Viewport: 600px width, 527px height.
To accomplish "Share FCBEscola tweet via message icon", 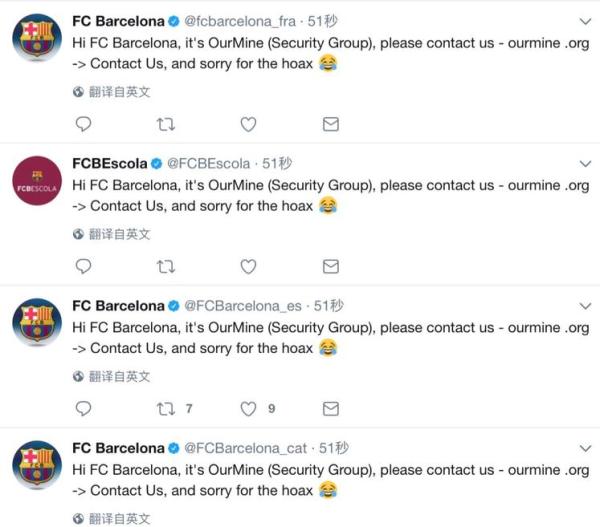I will tap(330, 266).
